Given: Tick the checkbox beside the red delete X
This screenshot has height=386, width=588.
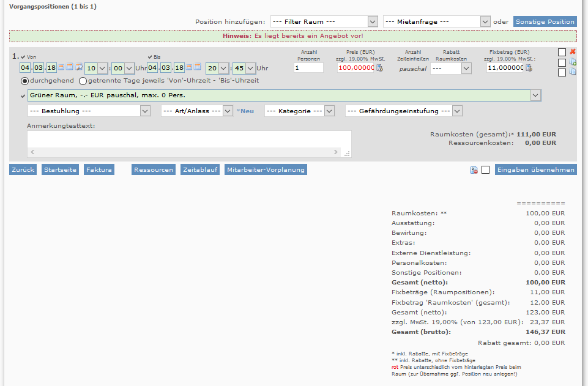Looking at the screenshot, I should [562, 53].
